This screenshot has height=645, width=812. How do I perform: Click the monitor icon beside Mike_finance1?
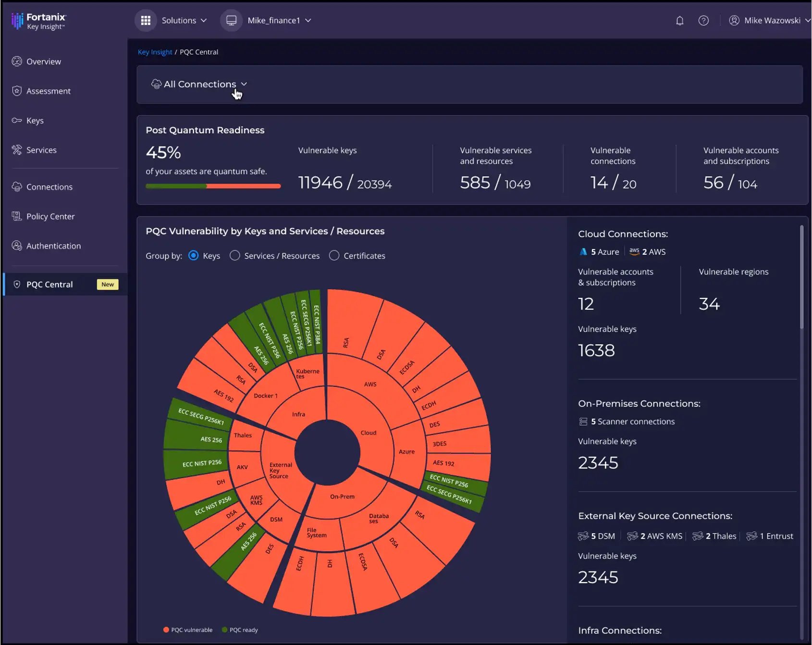231,21
